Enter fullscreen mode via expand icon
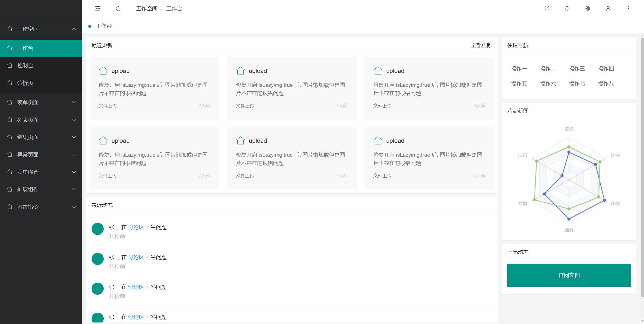This screenshot has width=644, height=324. (x=547, y=8)
